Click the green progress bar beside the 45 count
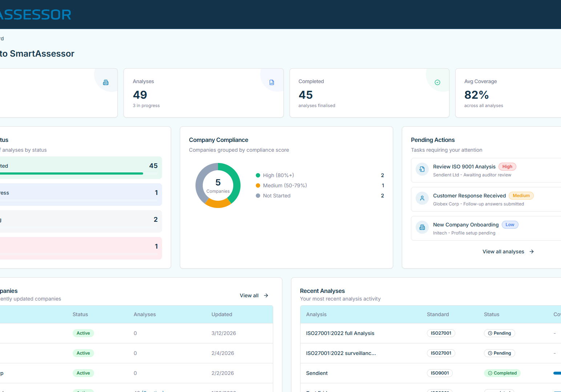The width and height of the screenshot is (561, 392). [71, 173]
